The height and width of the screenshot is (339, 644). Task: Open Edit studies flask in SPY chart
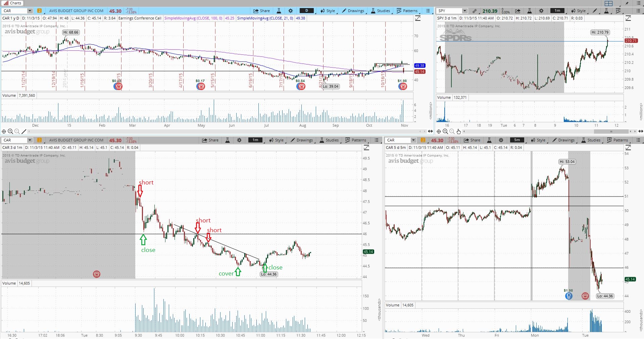(530, 11)
